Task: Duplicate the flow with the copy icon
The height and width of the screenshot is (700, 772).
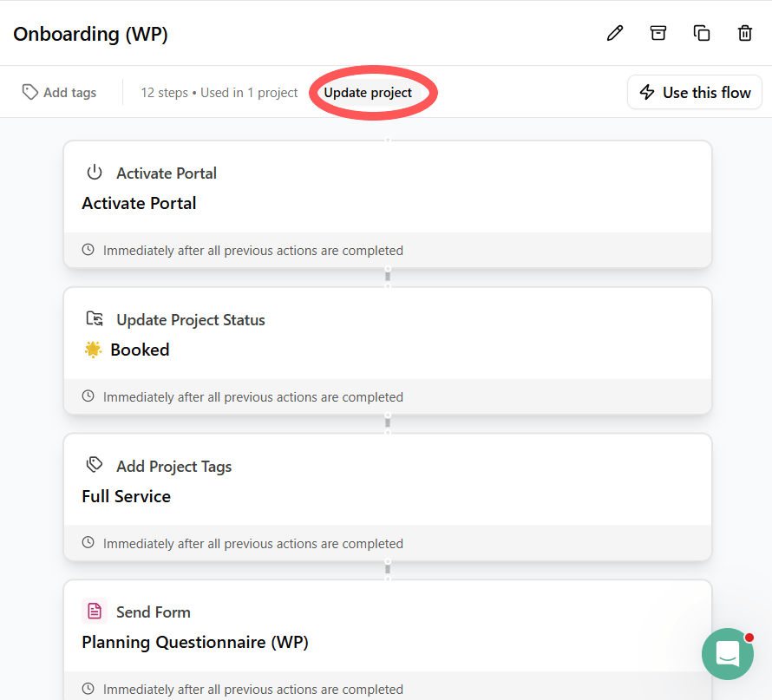Action: tap(702, 33)
